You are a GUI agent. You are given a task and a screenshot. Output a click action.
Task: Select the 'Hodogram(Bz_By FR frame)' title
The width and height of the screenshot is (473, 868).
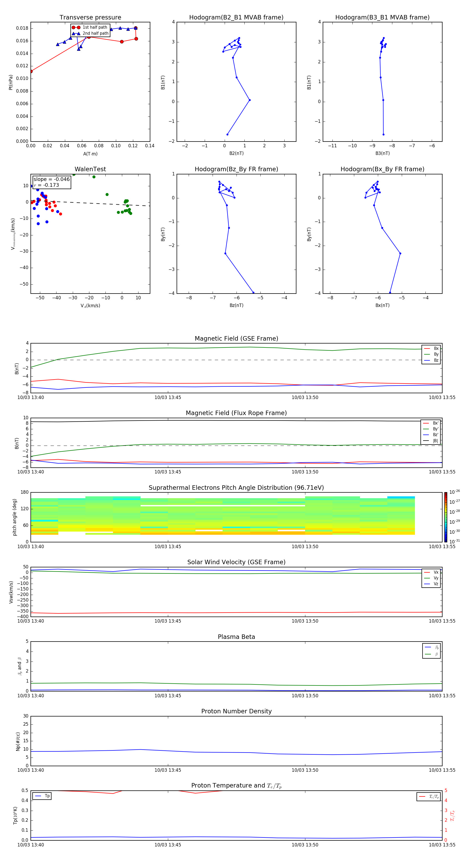click(x=236, y=169)
